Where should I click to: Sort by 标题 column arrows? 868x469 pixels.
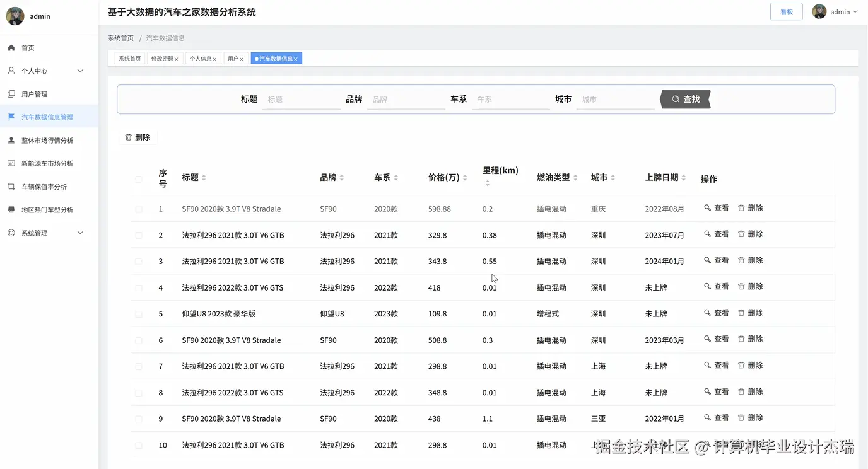point(204,178)
